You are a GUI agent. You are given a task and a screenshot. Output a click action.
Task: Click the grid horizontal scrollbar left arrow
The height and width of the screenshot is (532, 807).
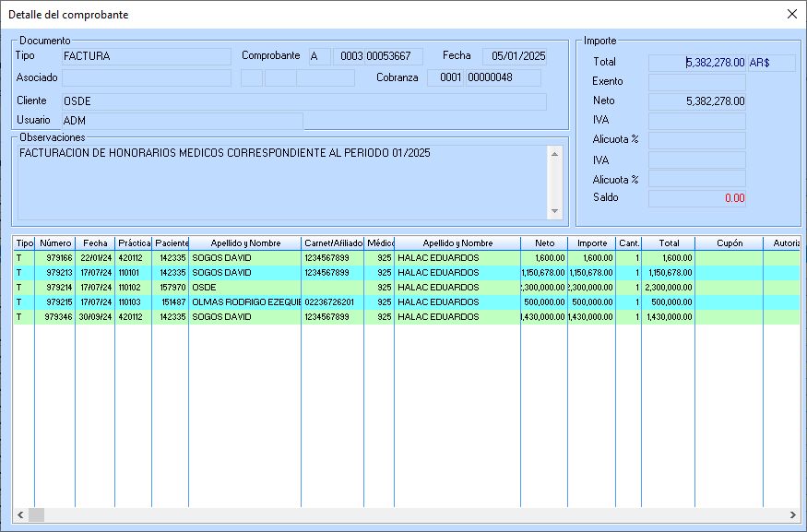pos(20,514)
